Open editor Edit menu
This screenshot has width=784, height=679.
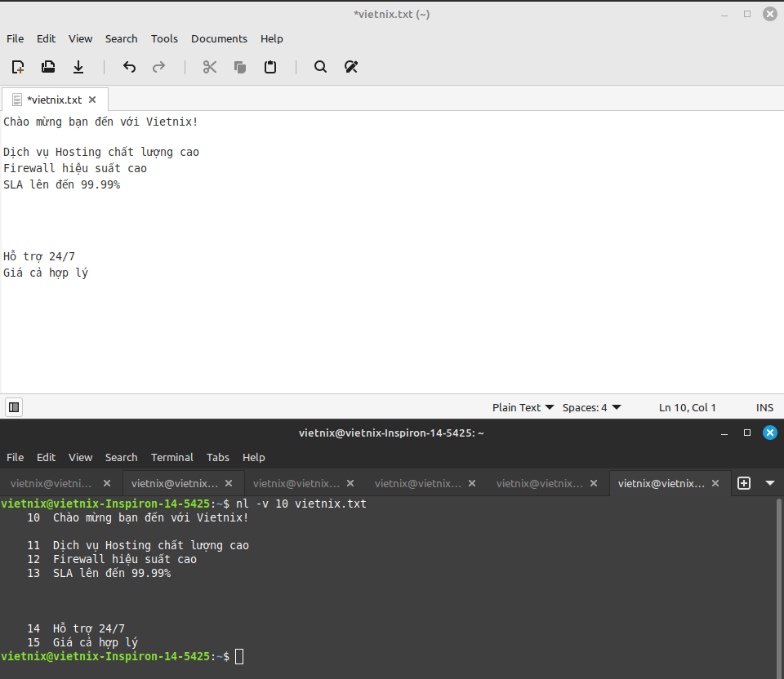(46, 38)
